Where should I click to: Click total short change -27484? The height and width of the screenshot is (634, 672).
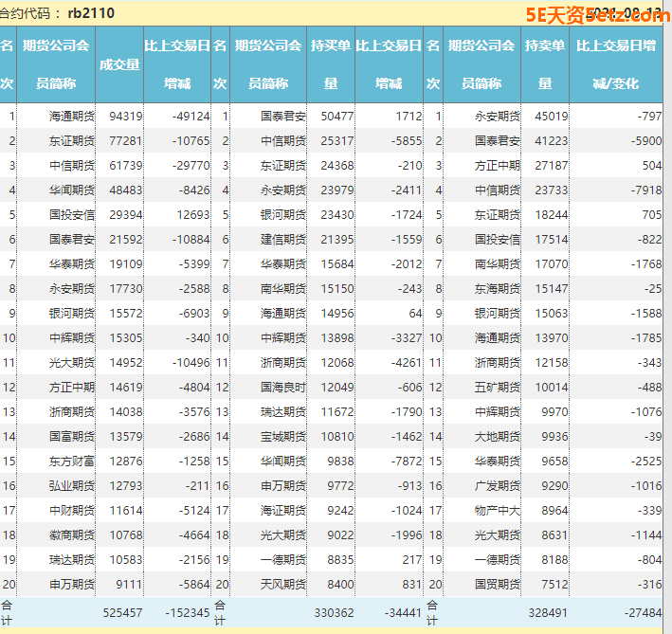pyautogui.click(x=643, y=613)
